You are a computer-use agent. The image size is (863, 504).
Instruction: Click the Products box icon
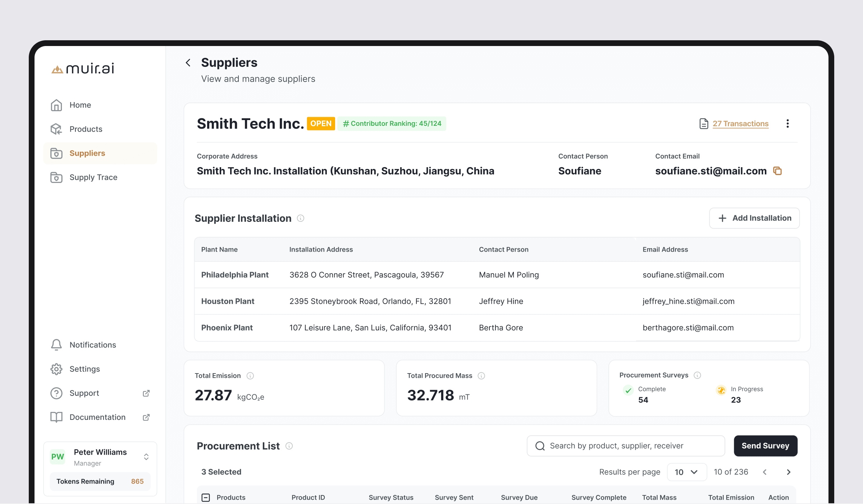(56, 129)
